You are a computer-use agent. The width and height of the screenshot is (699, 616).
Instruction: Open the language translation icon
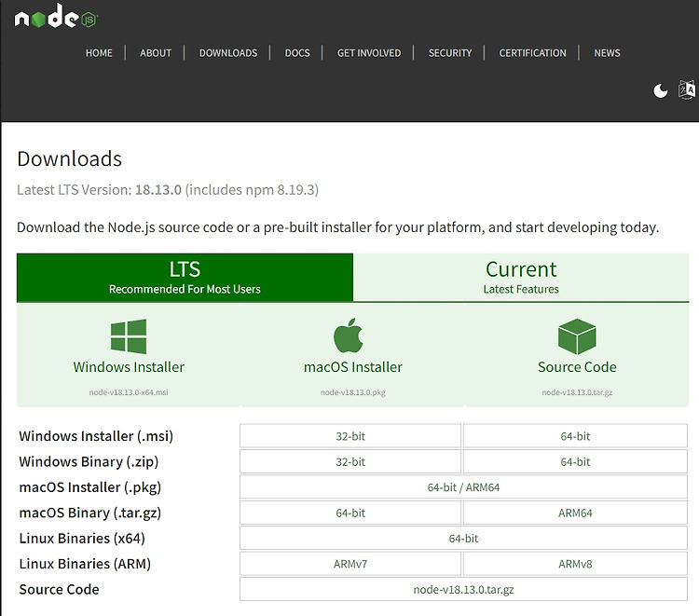(x=687, y=89)
